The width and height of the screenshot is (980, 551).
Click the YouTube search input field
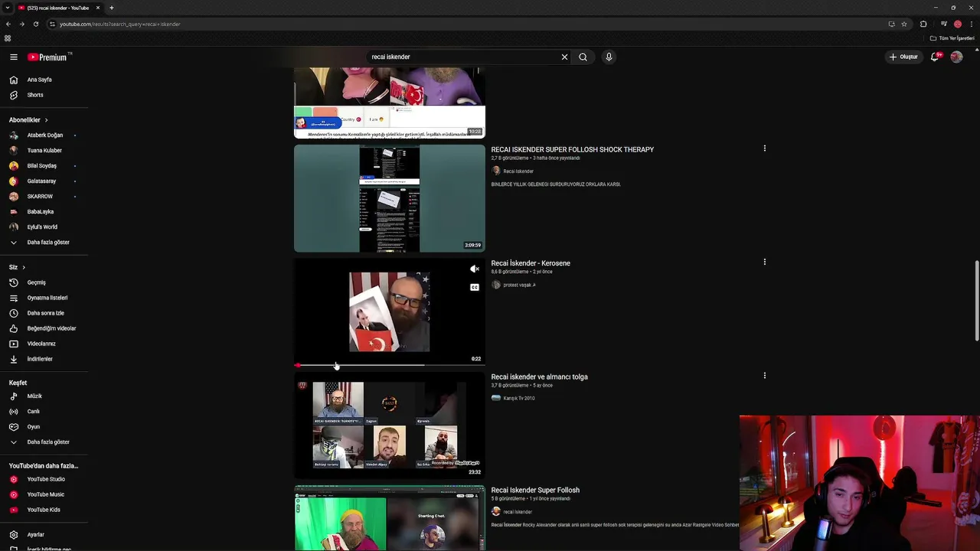(x=463, y=57)
